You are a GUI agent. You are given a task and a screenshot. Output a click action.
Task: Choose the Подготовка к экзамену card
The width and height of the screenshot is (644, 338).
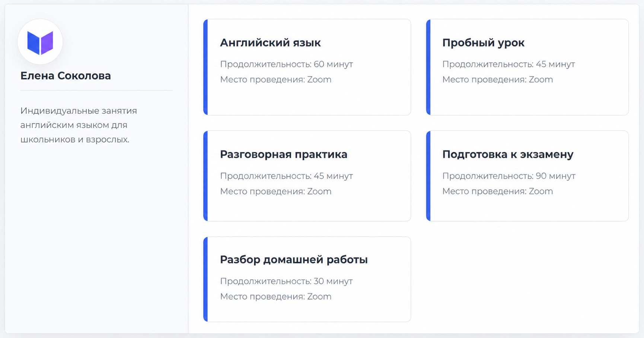527,176
